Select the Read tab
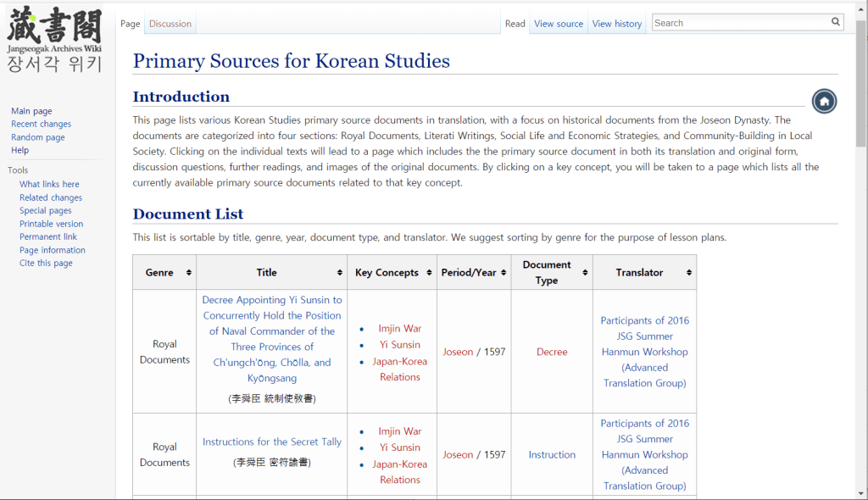The image size is (868, 500). click(515, 24)
